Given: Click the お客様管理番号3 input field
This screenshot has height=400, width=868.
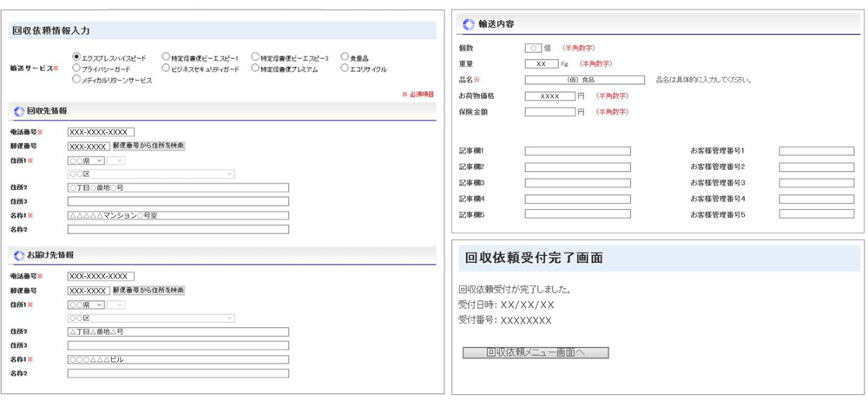Looking at the screenshot, I should pos(817,182).
